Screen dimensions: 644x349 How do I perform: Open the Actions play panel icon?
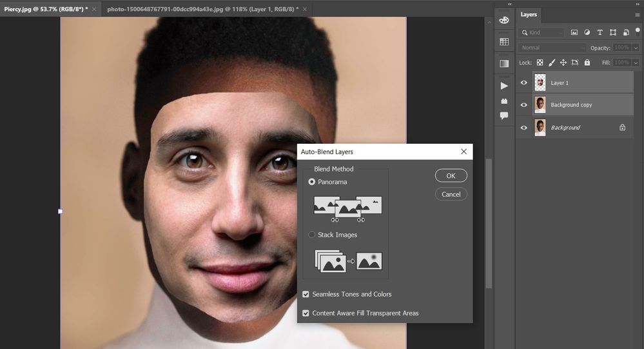tap(504, 86)
